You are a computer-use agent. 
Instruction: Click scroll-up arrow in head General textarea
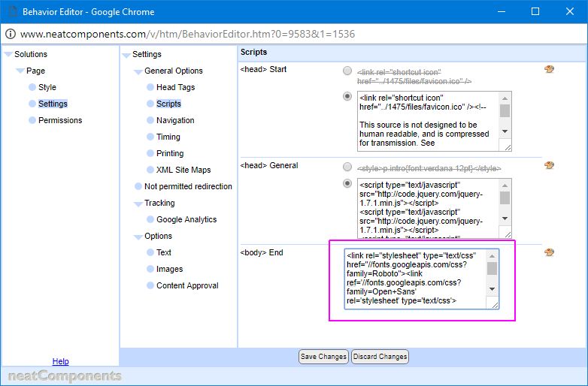pos(505,185)
